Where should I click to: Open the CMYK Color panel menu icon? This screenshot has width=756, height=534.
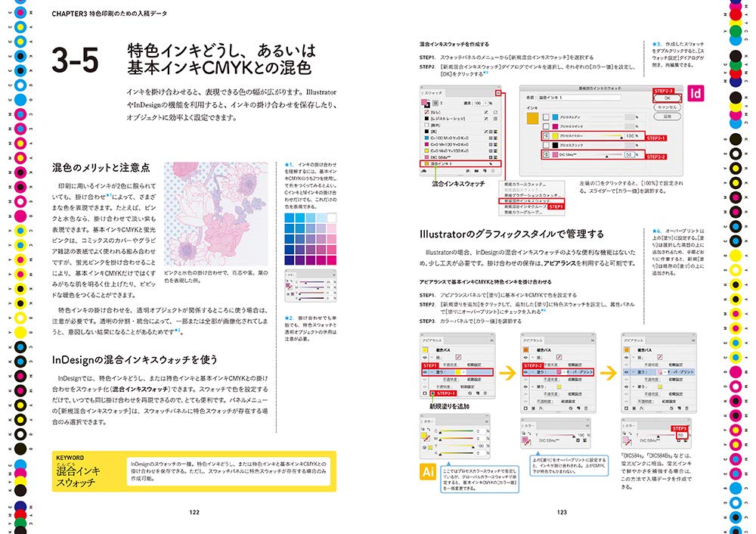[x=486, y=421]
